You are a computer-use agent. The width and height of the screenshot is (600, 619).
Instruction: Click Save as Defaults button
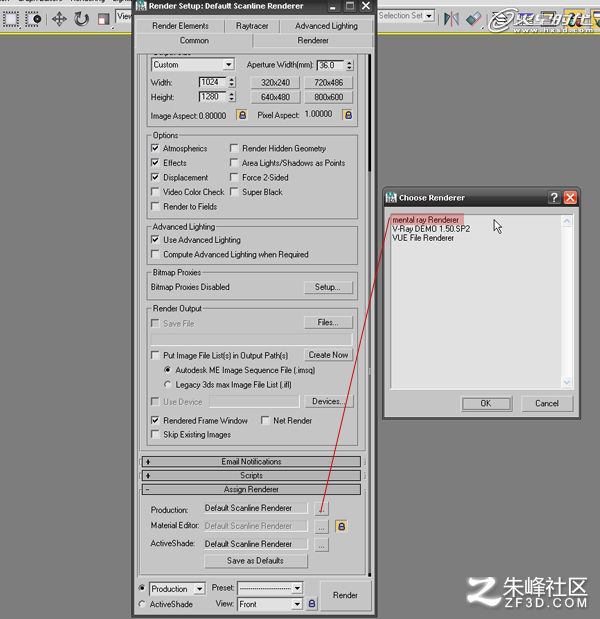click(255, 561)
